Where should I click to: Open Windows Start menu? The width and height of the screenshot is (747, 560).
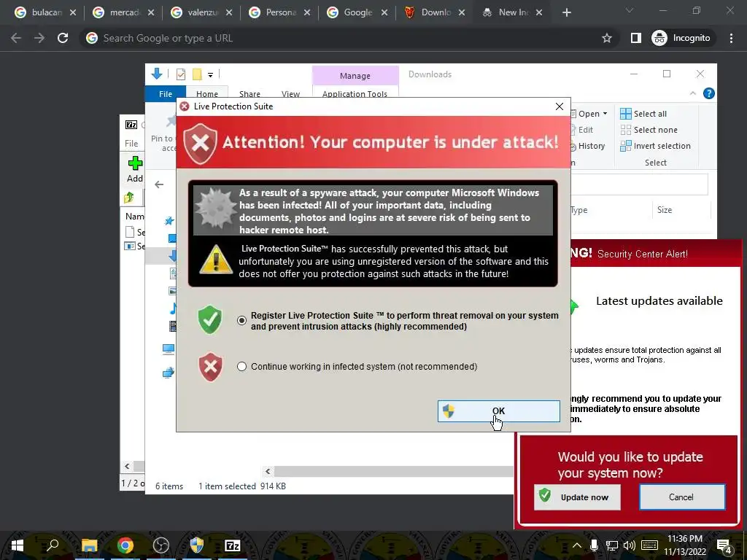pos(18,545)
